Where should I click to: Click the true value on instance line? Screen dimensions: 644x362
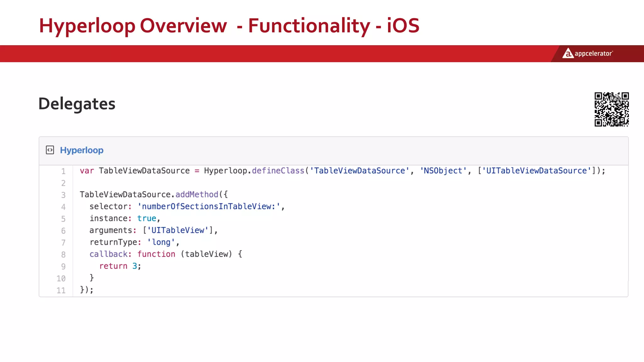(x=147, y=218)
